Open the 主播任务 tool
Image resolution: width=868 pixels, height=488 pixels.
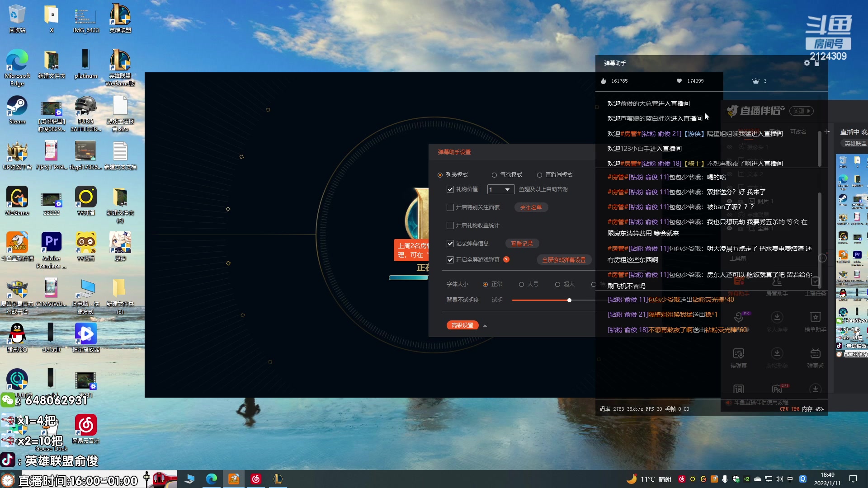(x=815, y=286)
